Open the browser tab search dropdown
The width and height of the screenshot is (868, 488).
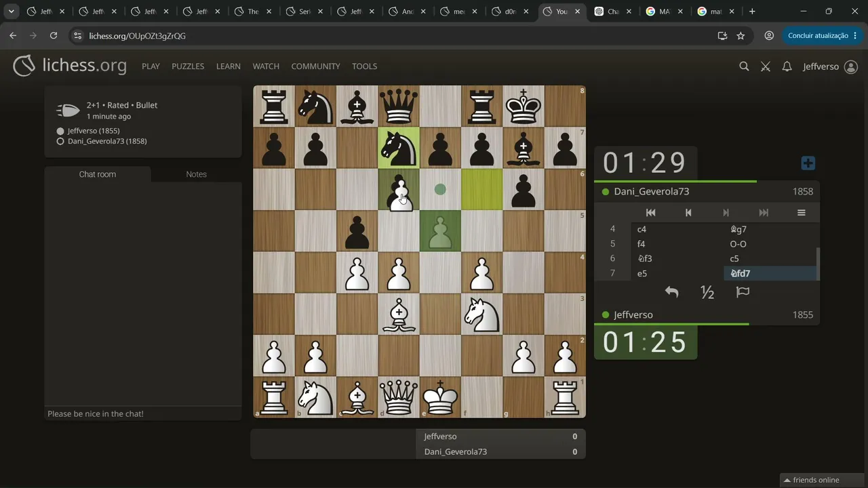(12, 12)
